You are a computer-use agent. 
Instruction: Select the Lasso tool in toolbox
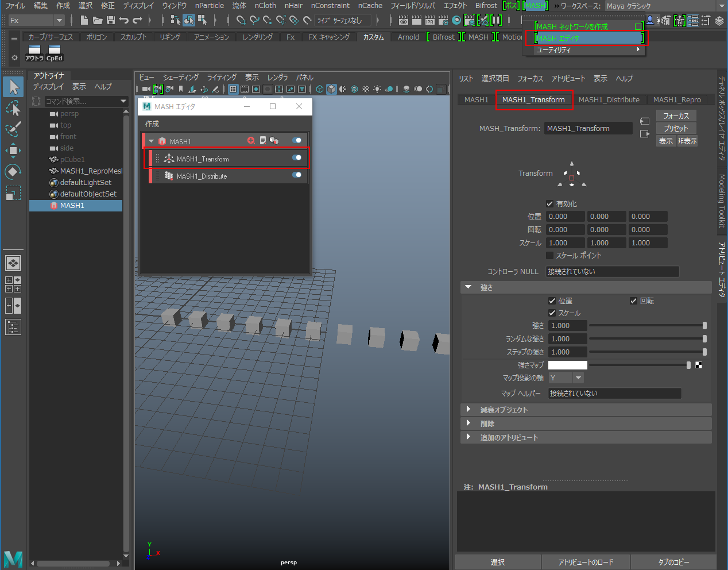(13, 108)
